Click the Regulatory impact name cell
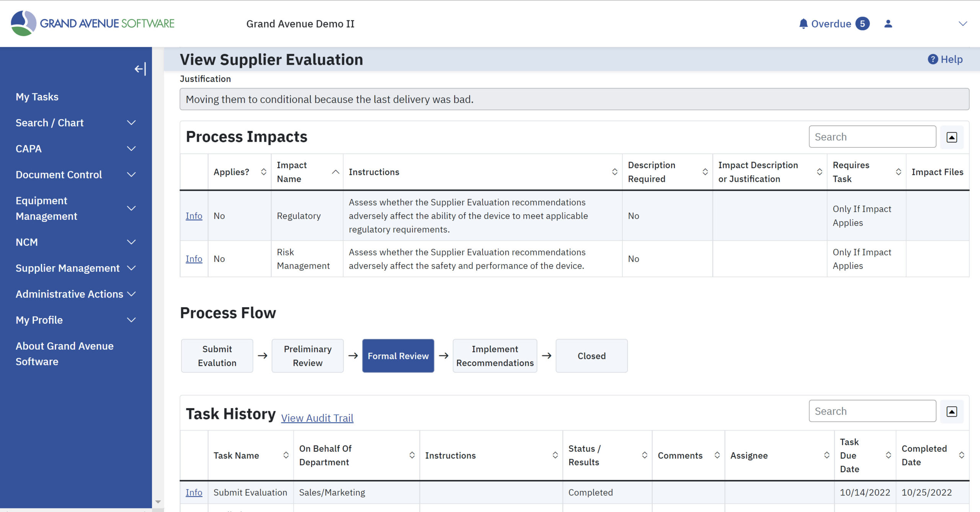This screenshot has height=512, width=980. click(x=307, y=216)
